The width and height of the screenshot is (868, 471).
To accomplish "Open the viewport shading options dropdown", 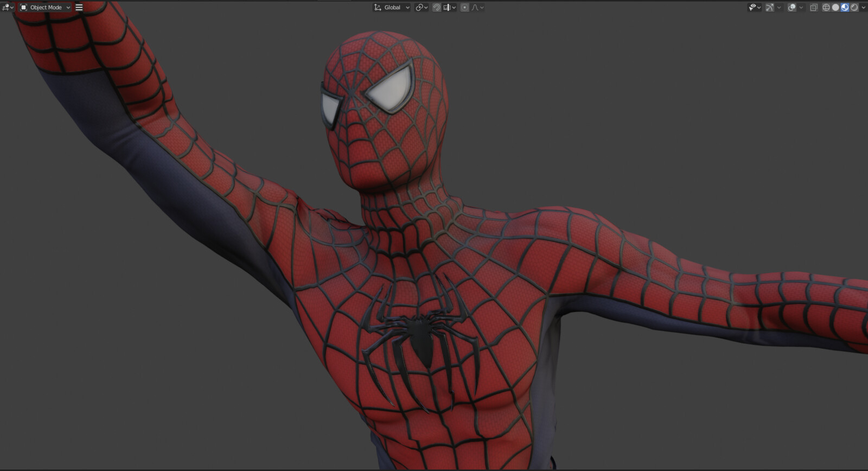I will coord(863,8).
